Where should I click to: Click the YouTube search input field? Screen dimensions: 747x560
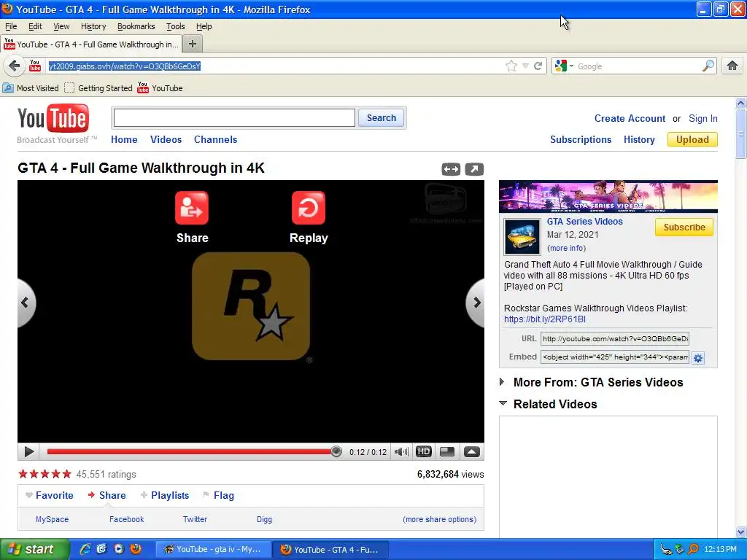pos(234,117)
